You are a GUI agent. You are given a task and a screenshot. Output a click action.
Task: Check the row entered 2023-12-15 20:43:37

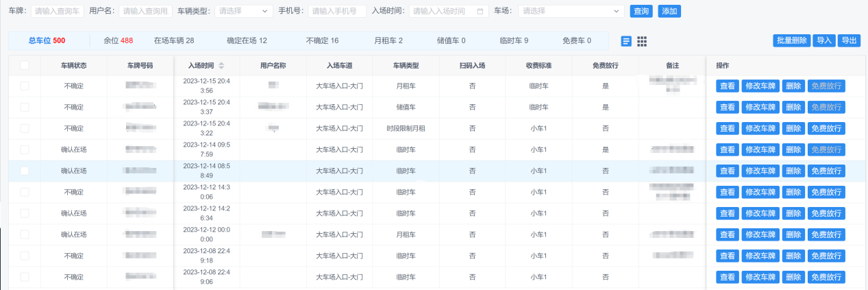[25, 107]
